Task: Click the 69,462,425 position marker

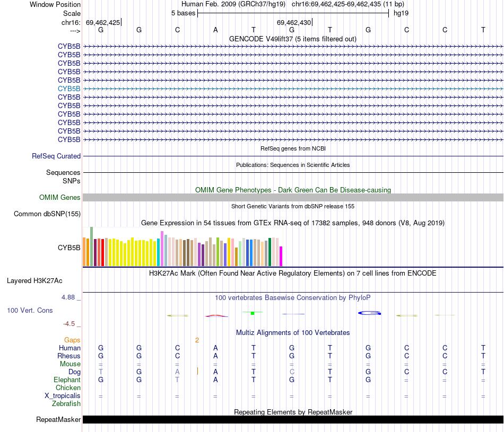Action: pos(103,22)
